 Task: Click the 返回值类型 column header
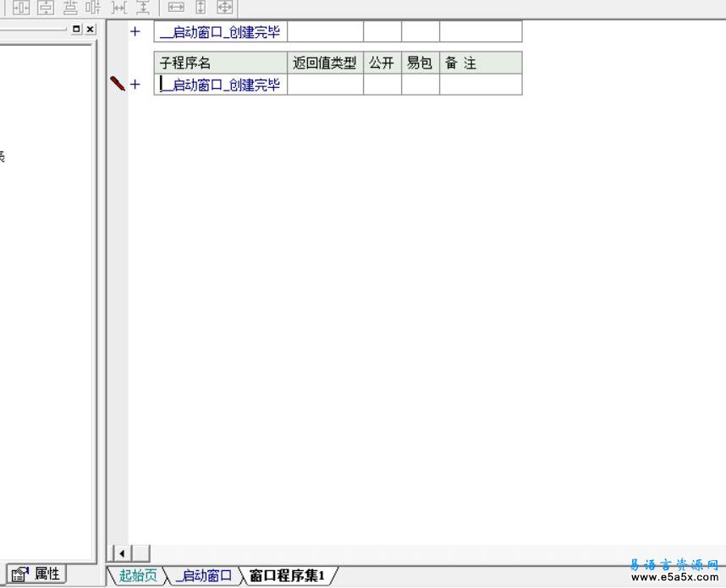325,63
